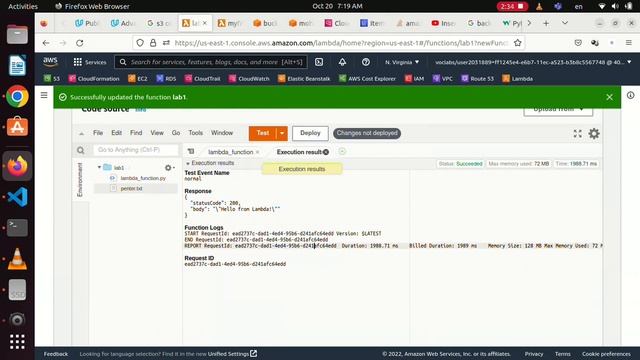Open the Terms link

click(x=562, y=354)
